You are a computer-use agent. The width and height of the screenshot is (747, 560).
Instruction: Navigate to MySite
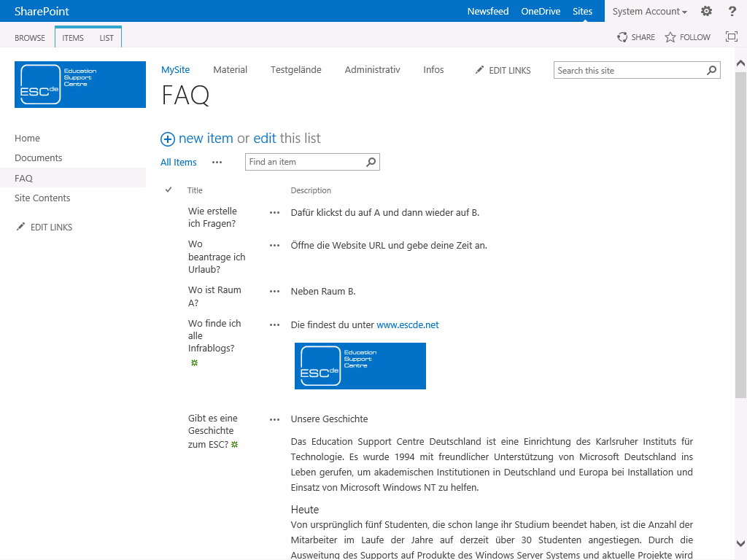175,69
